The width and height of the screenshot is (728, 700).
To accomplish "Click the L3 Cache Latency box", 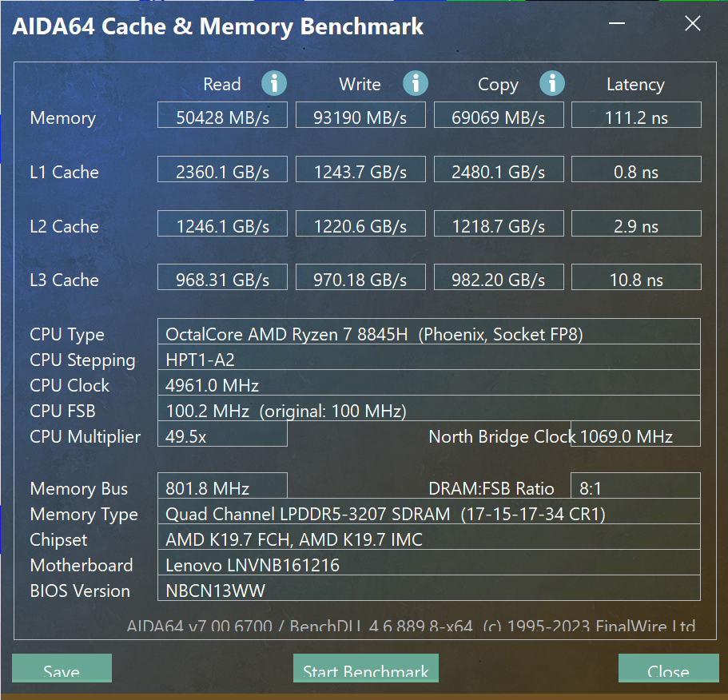I will [636, 280].
